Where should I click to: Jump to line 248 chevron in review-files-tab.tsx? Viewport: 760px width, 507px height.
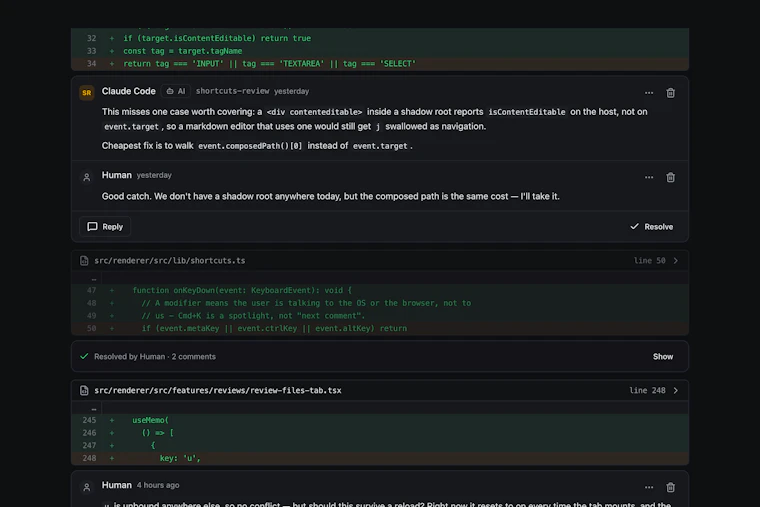click(676, 391)
